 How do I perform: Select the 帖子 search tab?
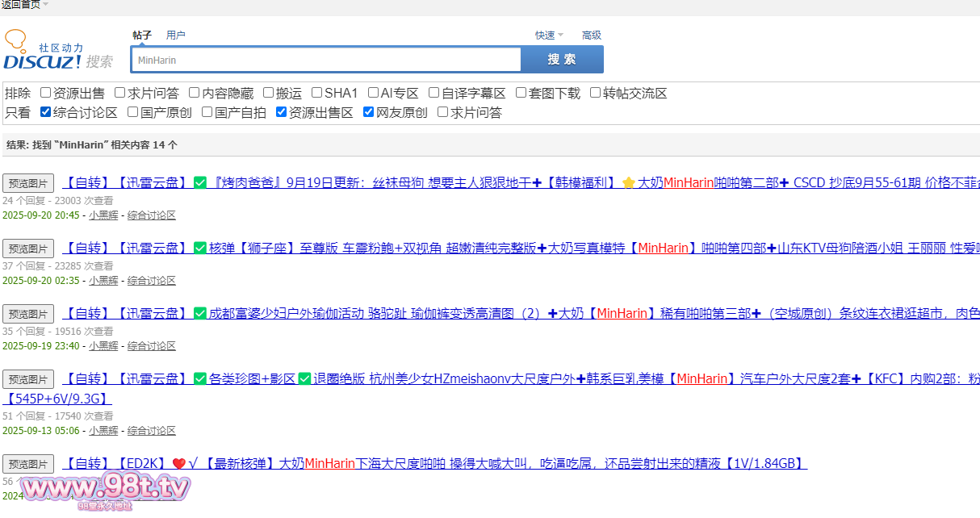[142, 36]
